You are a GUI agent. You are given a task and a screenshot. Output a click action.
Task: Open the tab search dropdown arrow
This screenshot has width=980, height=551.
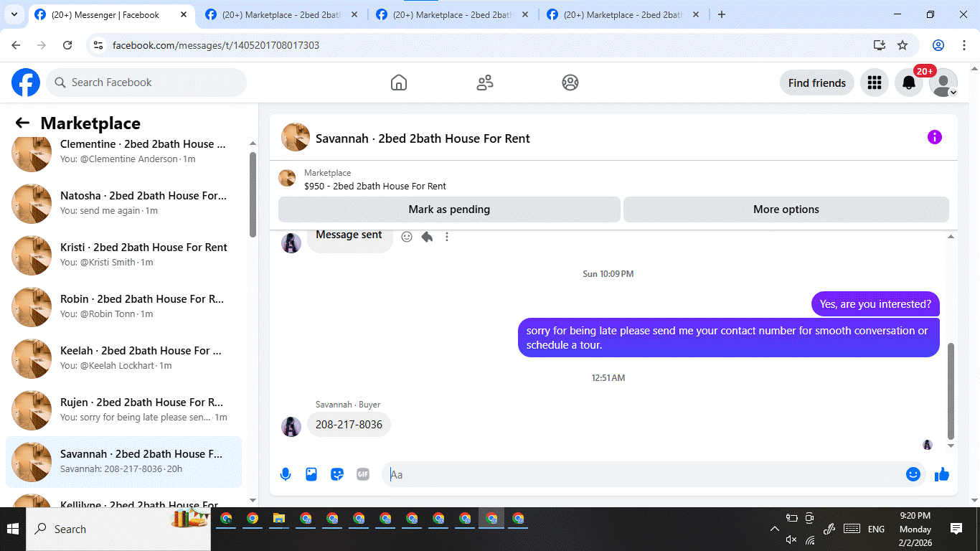pos(14,14)
